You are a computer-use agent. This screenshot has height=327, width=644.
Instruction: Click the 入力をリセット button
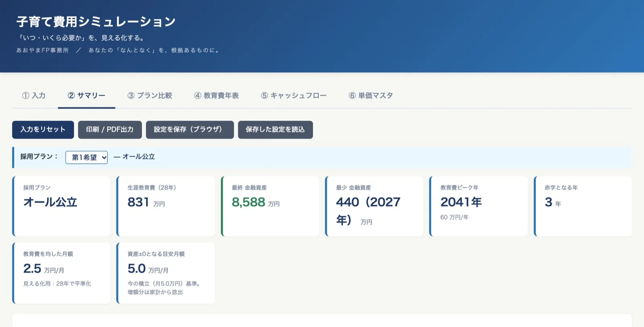(43, 130)
